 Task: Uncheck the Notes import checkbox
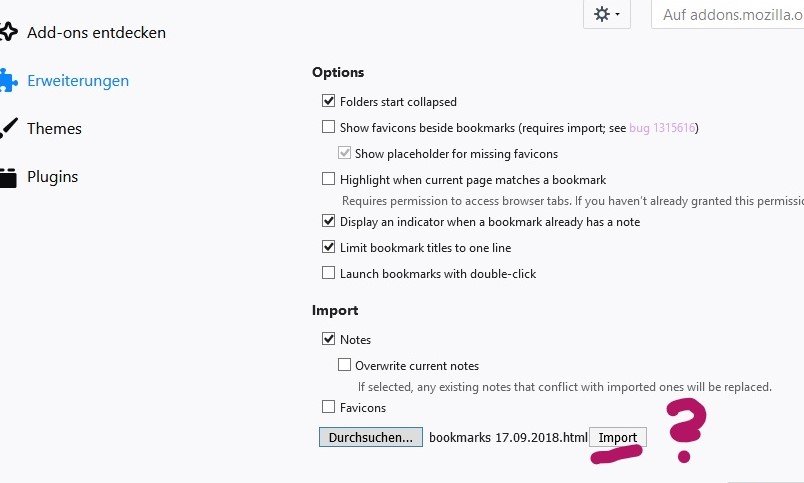click(329, 339)
